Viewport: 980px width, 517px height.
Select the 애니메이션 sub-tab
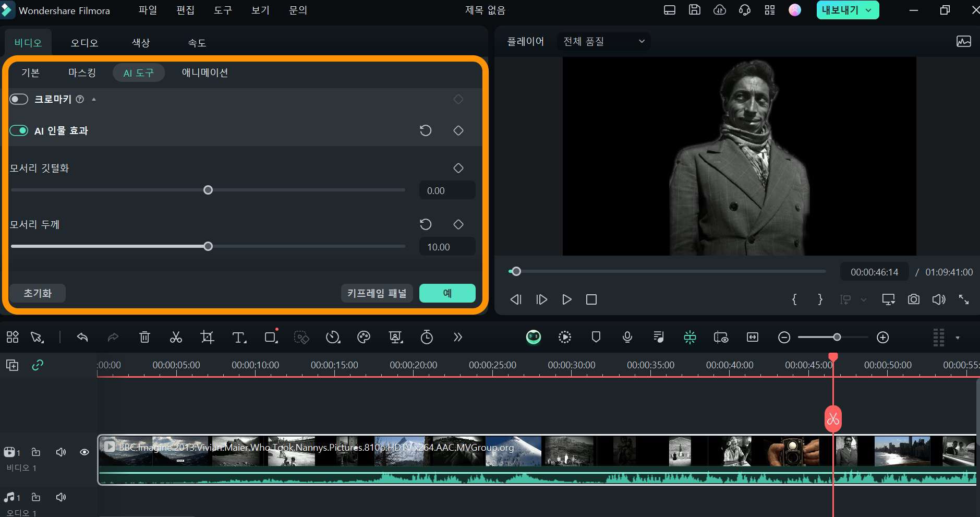tap(205, 73)
